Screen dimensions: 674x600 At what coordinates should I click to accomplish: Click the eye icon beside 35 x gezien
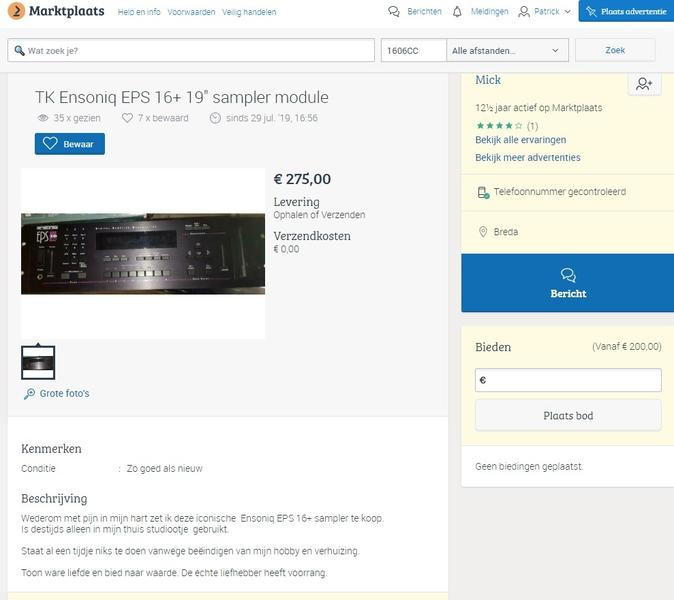[x=43, y=118]
